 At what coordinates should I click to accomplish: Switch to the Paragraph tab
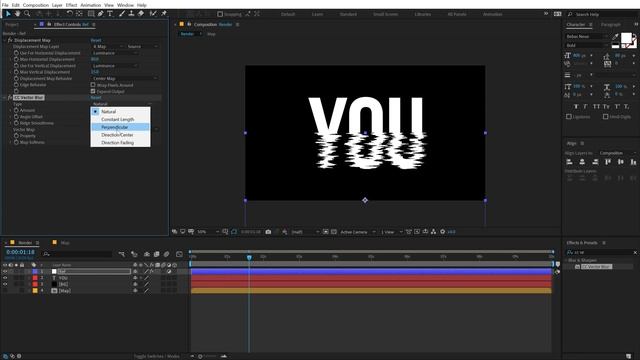coord(611,24)
